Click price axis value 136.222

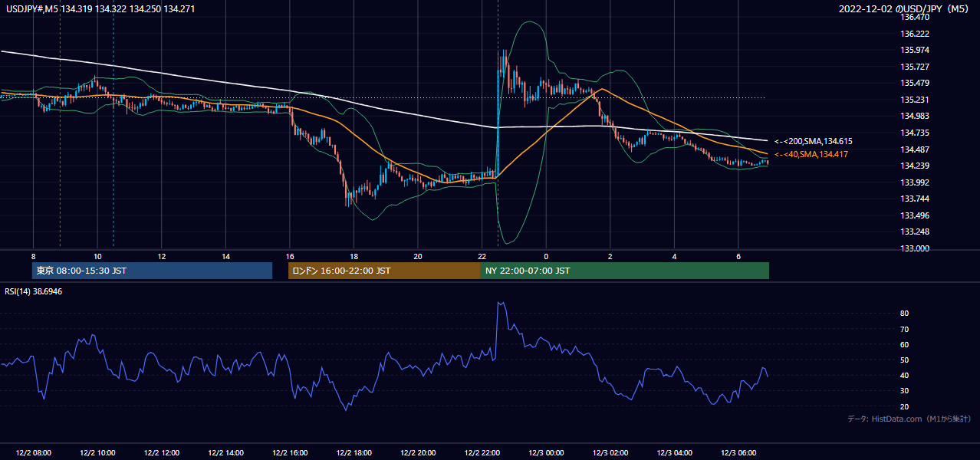click(x=914, y=34)
